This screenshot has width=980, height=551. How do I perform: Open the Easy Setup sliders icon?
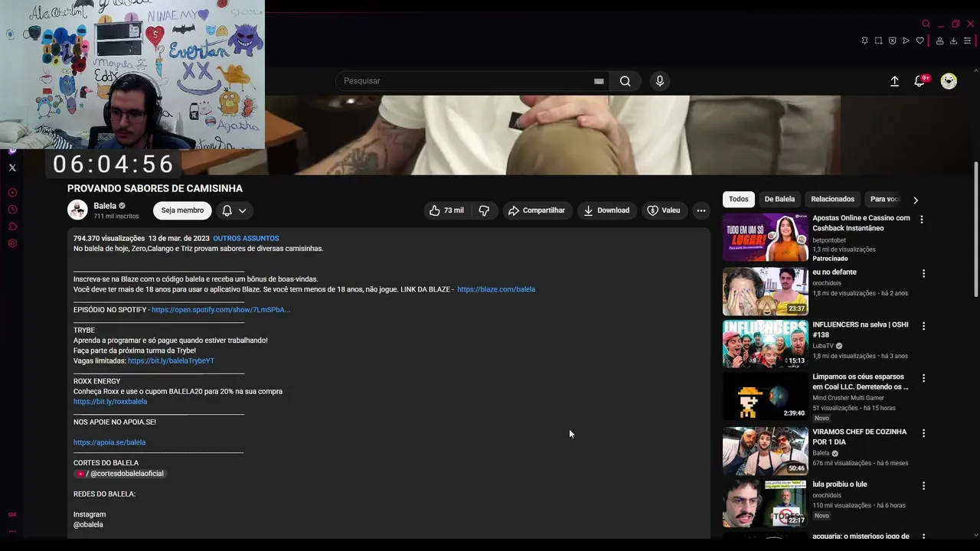click(x=967, y=41)
